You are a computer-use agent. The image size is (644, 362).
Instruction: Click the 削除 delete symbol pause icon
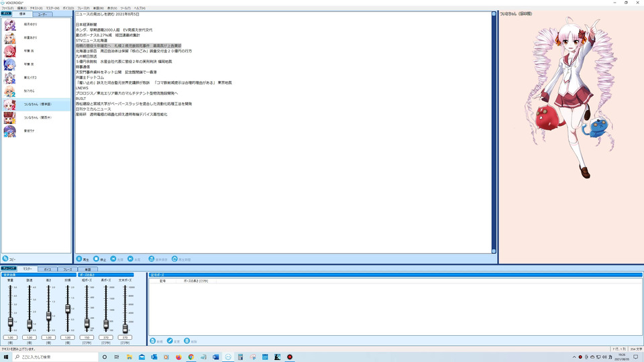click(x=187, y=341)
